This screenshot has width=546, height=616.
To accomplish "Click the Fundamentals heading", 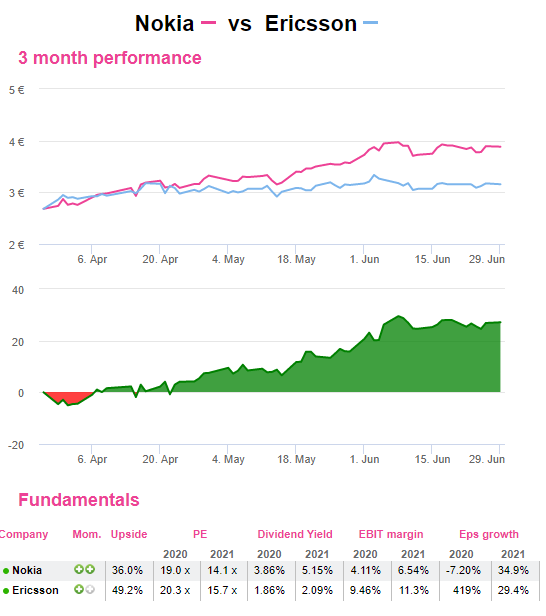I will pos(79,500).
